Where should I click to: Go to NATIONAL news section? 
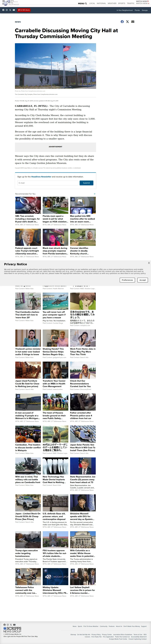[x=101, y=4]
